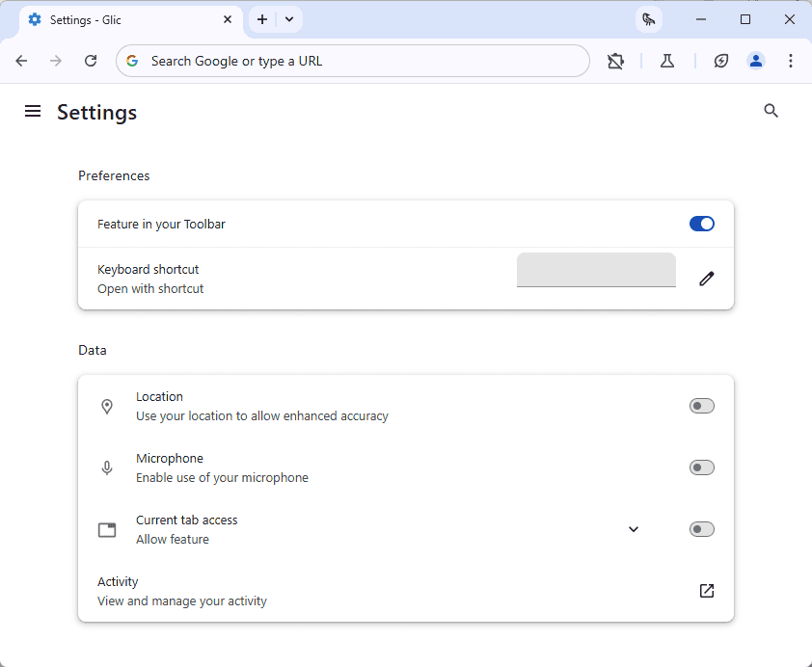Viewport: 812px width, 667px height.
Task: Open Activity external link icon
Action: click(706, 591)
